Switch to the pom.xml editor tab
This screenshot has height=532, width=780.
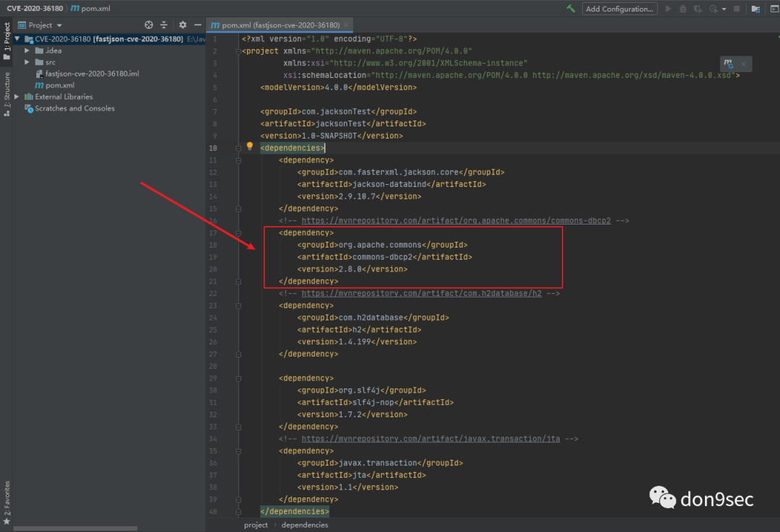click(x=274, y=25)
